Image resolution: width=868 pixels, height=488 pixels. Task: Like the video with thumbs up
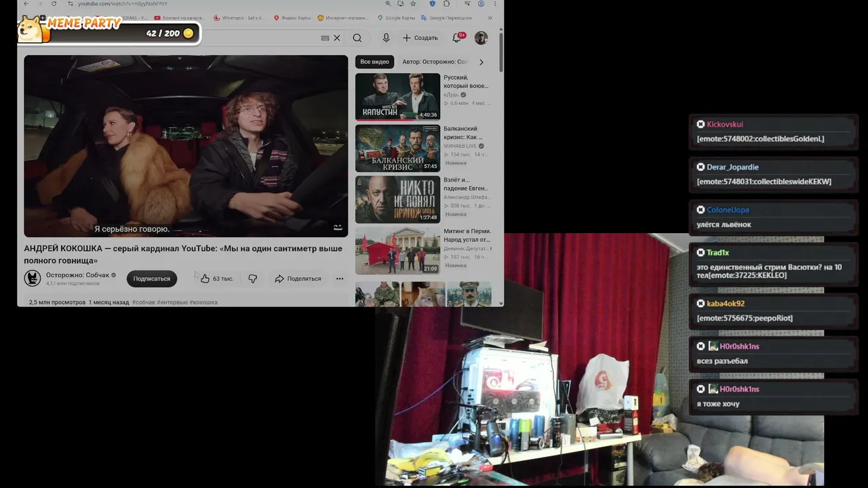216,279
